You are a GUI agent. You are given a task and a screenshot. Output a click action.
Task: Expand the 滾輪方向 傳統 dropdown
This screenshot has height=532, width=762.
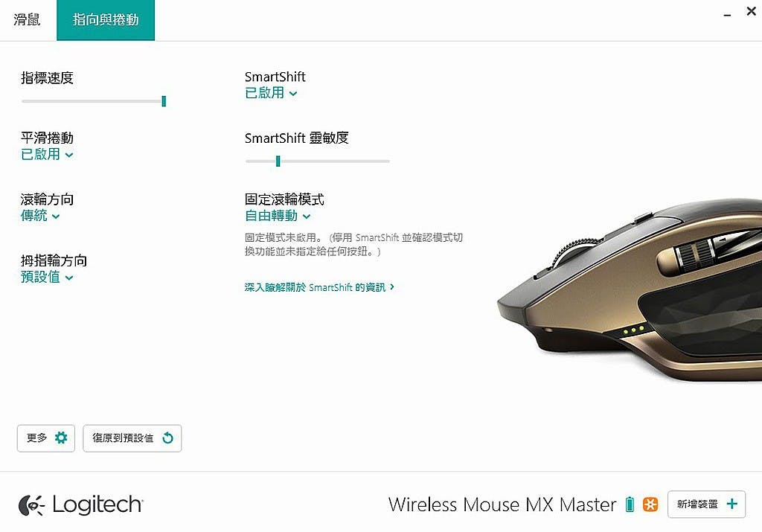tap(40, 216)
